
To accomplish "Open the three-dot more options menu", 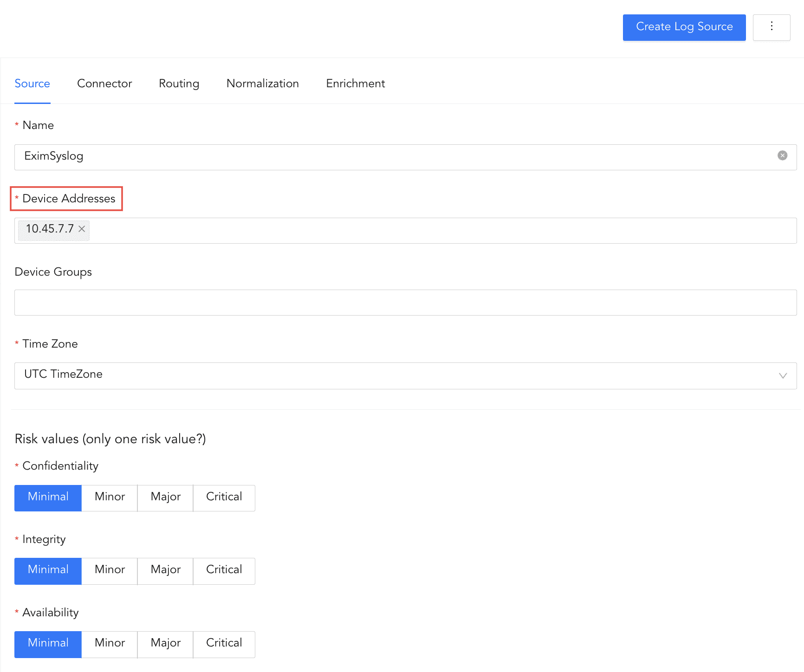I will pyautogui.click(x=771, y=27).
